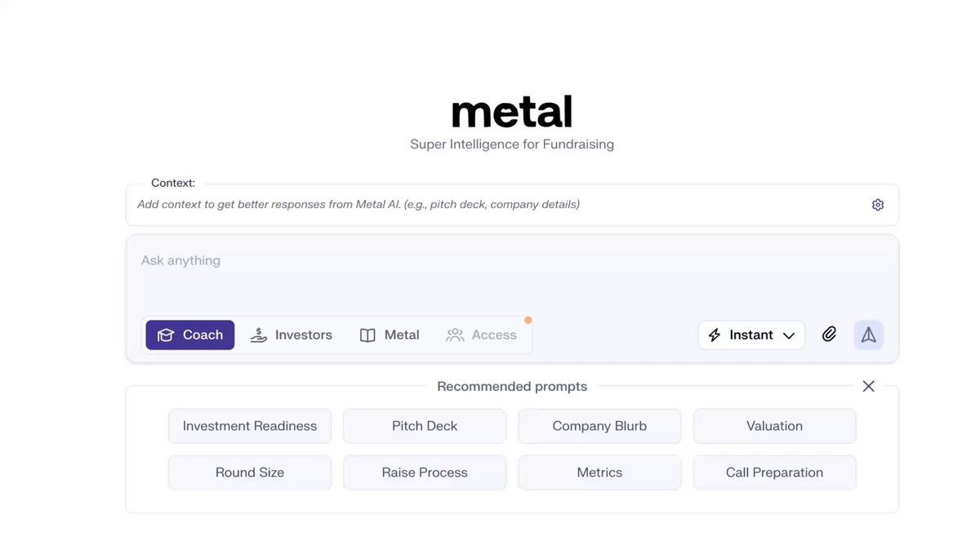Dismiss the Recommended prompts panel
This screenshot has height=551, width=980.
click(868, 386)
